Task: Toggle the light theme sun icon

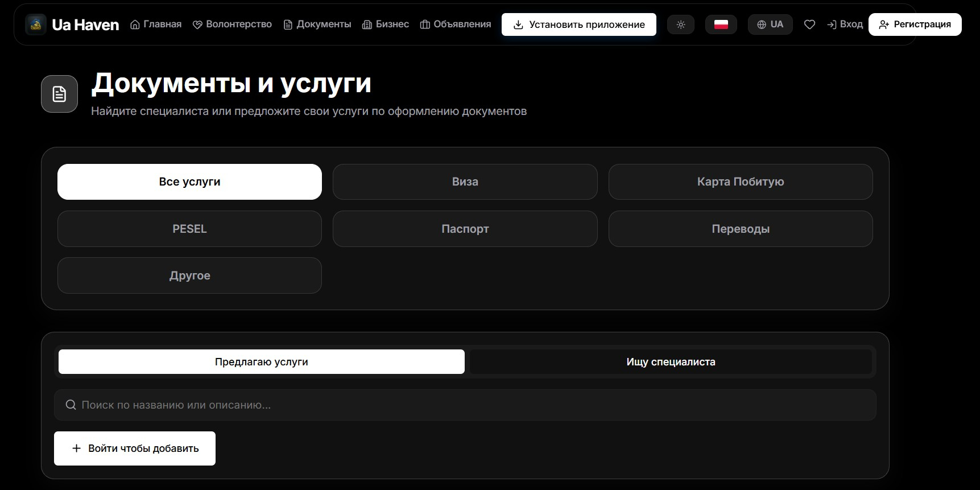Action: tap(681, 24)
